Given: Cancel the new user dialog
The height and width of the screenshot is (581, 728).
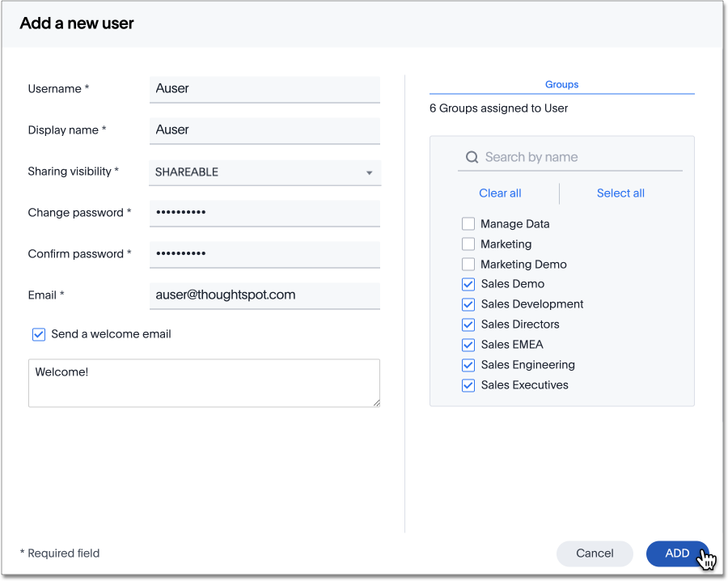Looking at the screenshot, I should click(x=595, y=553).
